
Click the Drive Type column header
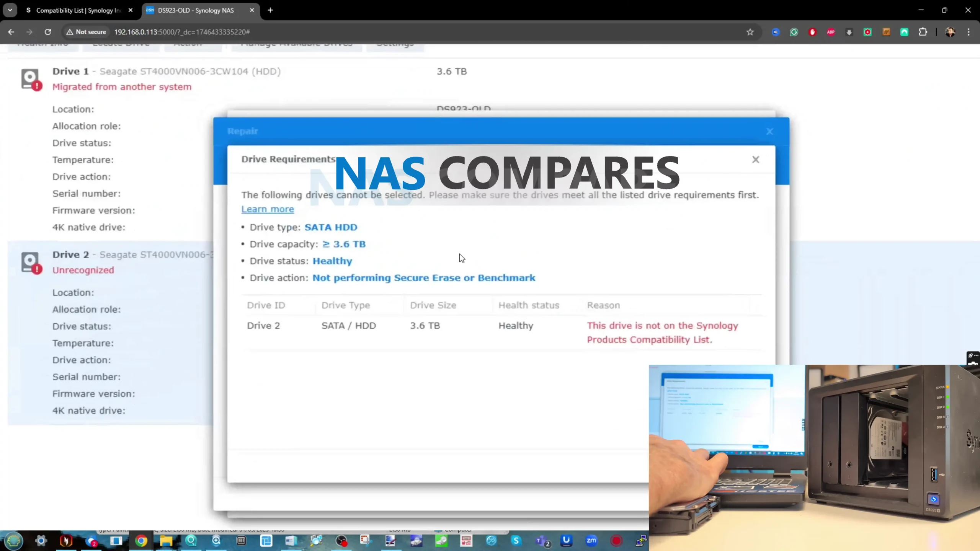click(x=346, y=305)
